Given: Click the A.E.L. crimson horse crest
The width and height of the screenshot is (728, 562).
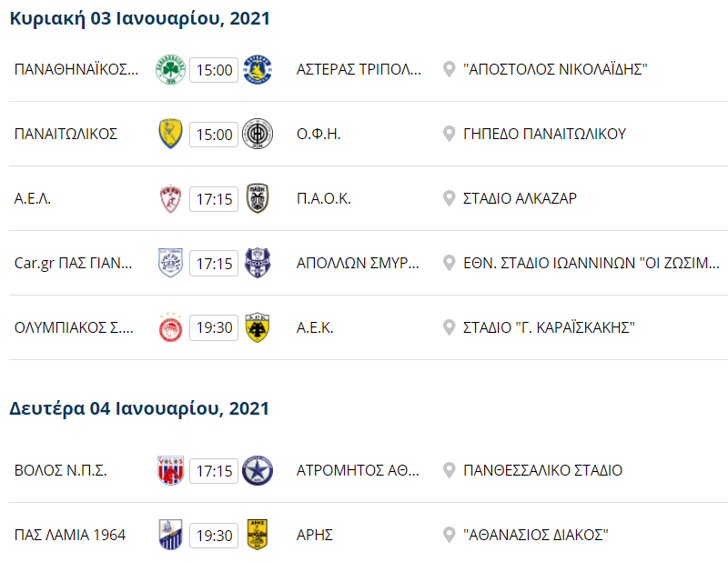Looking at the screenshot, I should point(171,198).
